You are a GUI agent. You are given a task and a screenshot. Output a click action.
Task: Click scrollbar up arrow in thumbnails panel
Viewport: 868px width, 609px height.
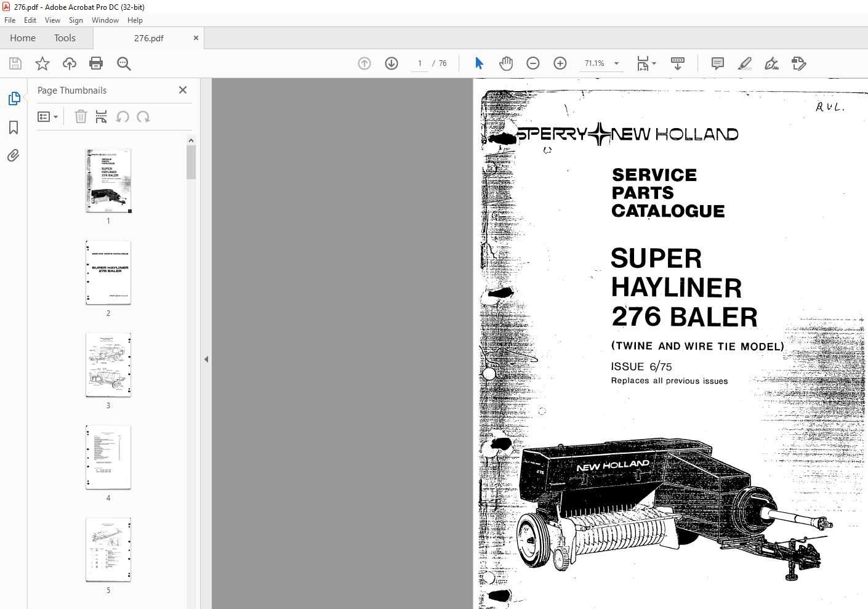point(191,140)
